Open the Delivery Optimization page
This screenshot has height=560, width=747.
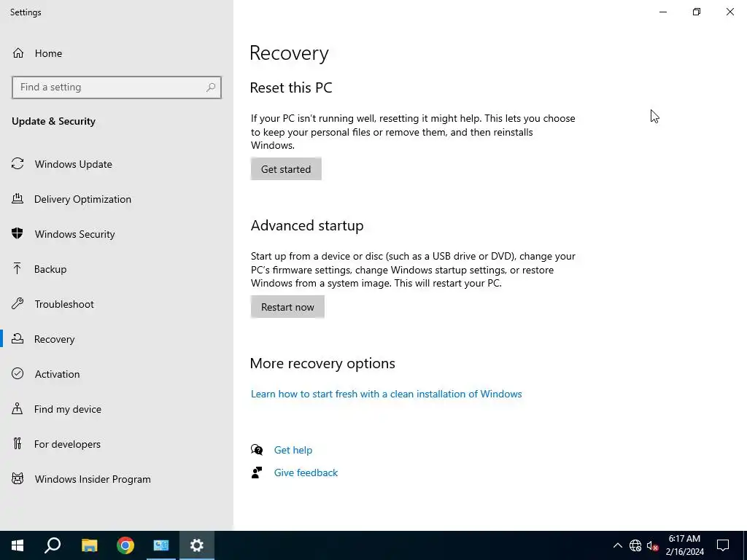(x=82, y=199)
